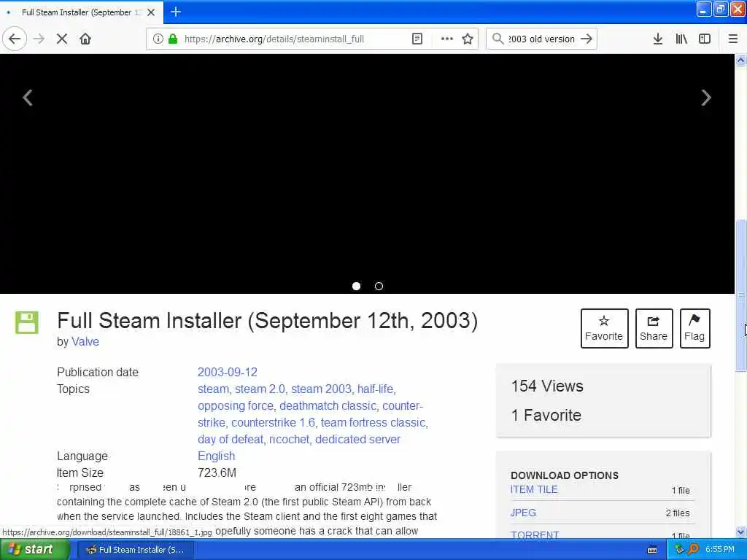The height and width of the screenshot is (560, 747).
Task: Select first carousel dot
Action: pyautogui.click(x=356, y=286)
